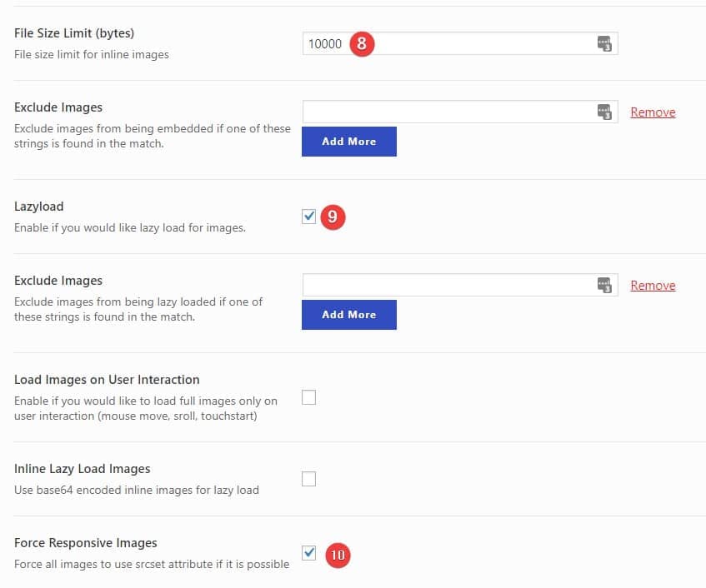Image resolution: width=706 pixels, height=588 pixels.
Task: Enable Load Images on User Interaction
Action: point(308,398)
